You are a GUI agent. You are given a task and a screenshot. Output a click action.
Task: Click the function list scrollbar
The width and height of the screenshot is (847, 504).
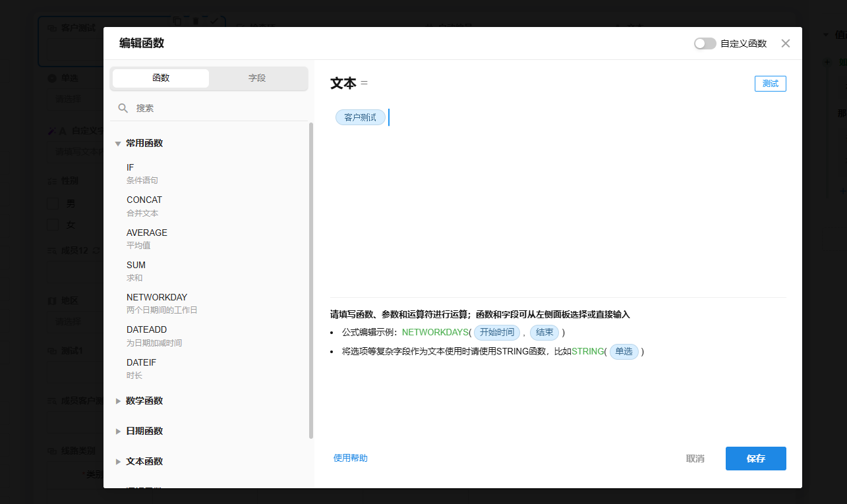click(x=311, y=280)
